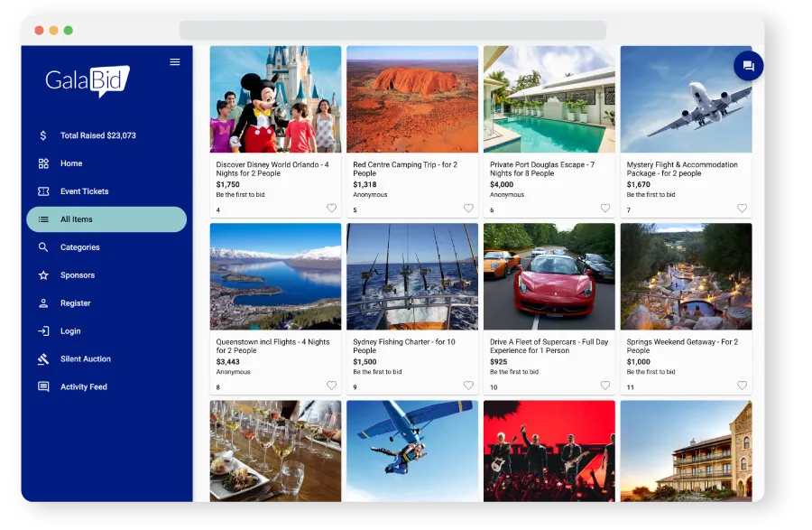
Task: Open the chat bubble button
Action: point(748,66)
